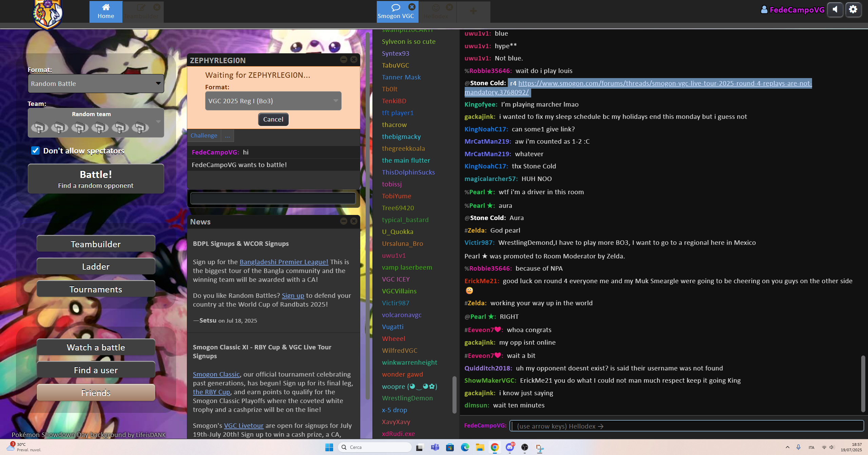
Task: Click Stone Cold's name on the Aura message
Action: (x=488, y=218)
